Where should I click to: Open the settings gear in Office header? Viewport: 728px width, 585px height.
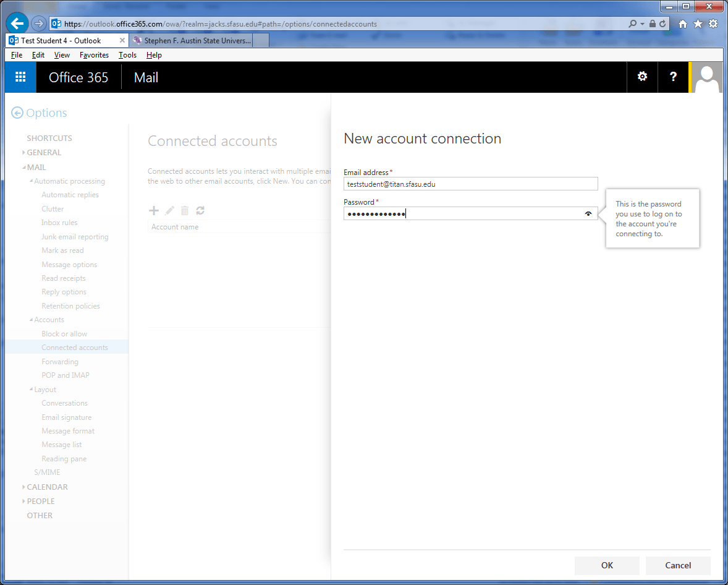642,77
